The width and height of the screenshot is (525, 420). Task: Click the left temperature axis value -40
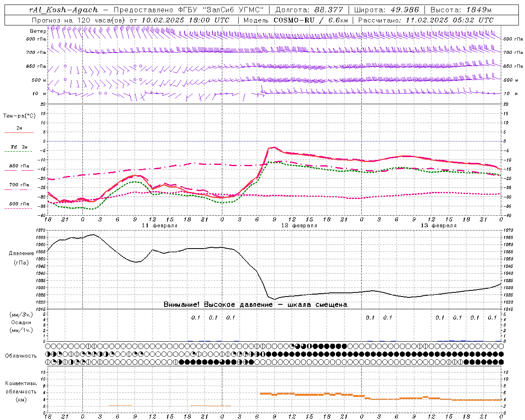pyautogui.click(x=42, y=215)
